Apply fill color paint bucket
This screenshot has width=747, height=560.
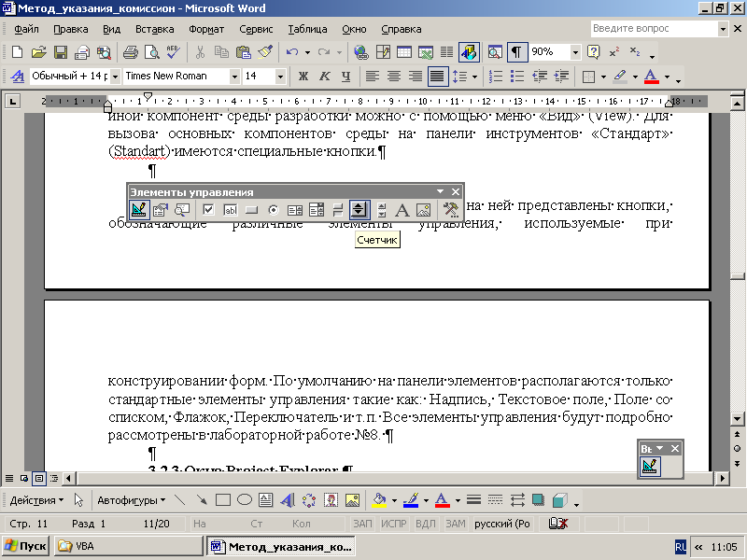click(x=379, y=500)
